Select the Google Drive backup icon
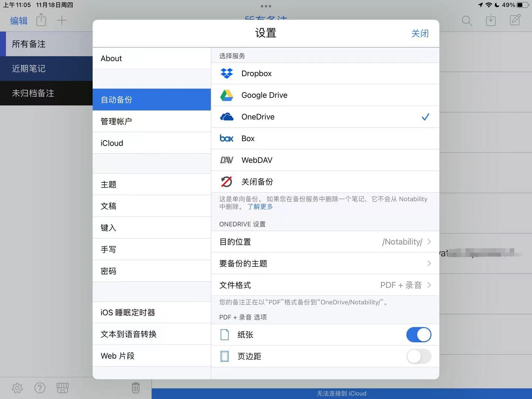This screenshot has width=532, height=399. coord(226,95)
